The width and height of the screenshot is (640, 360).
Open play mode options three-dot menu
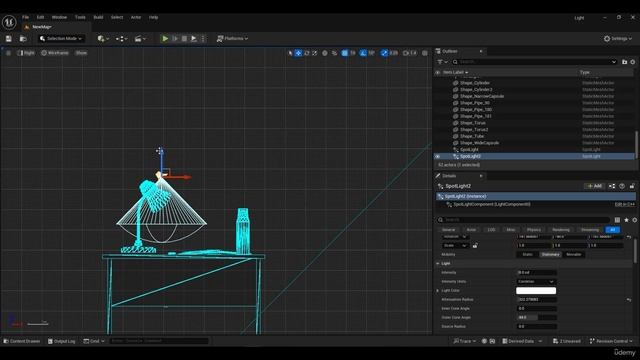click(203, 38)
